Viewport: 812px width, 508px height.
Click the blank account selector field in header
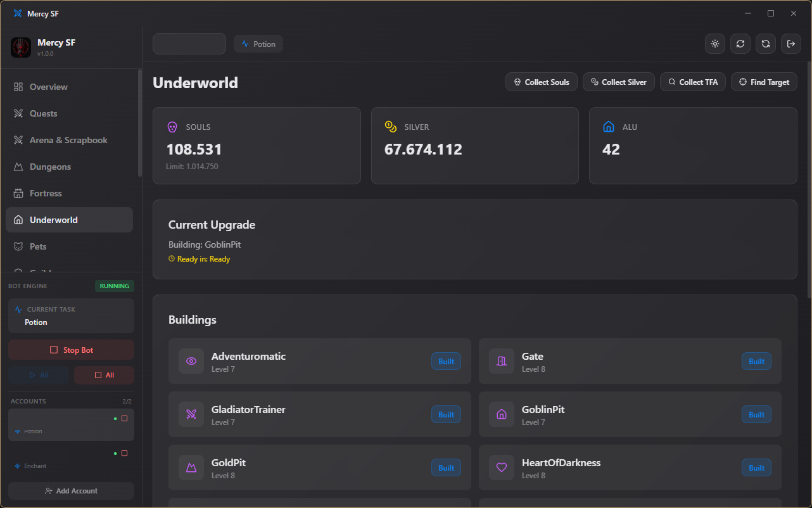tap(189, 44)
